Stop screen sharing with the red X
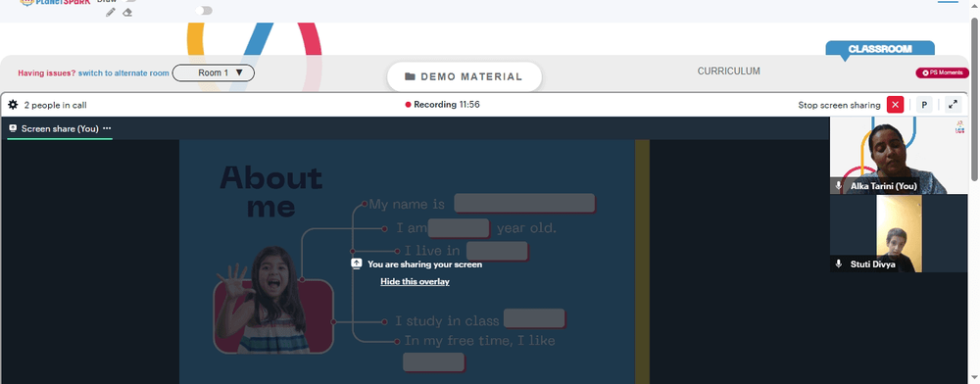Viewport: 980px width, 384px height. 895,105
